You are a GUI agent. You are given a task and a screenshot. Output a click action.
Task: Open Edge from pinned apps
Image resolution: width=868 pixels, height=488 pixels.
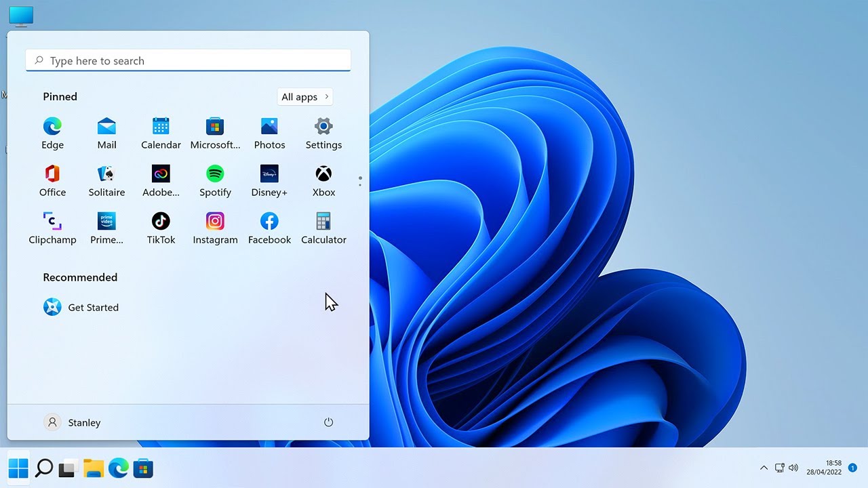(x=52, y=134)
